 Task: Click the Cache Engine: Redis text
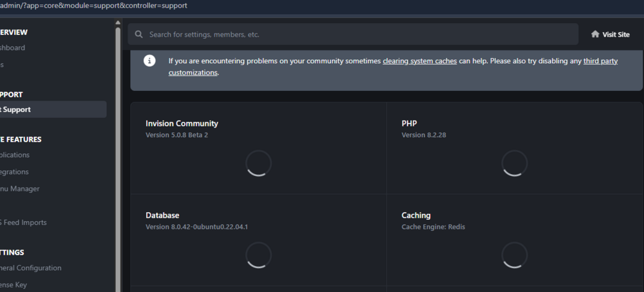[433, 227]
